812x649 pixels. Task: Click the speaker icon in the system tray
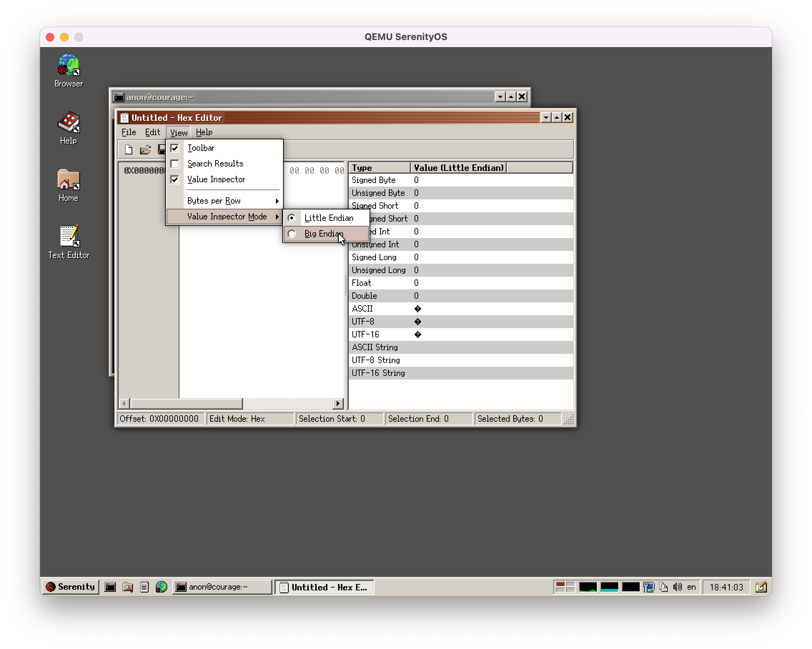click(677, 586)
